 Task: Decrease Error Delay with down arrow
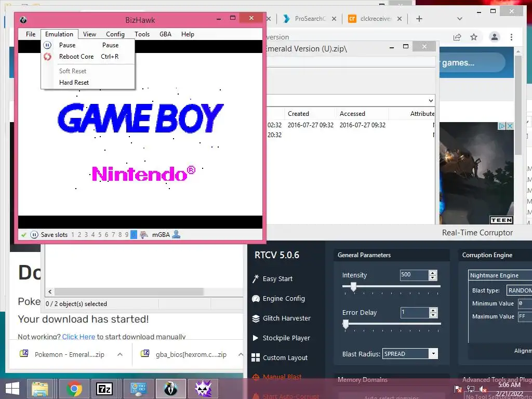coord(433,315)
